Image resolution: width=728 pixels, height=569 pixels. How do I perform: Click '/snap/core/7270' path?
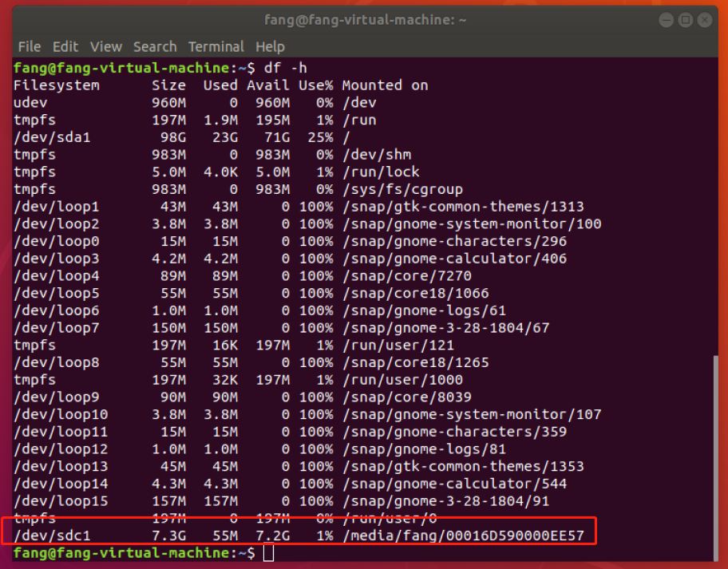407,275
